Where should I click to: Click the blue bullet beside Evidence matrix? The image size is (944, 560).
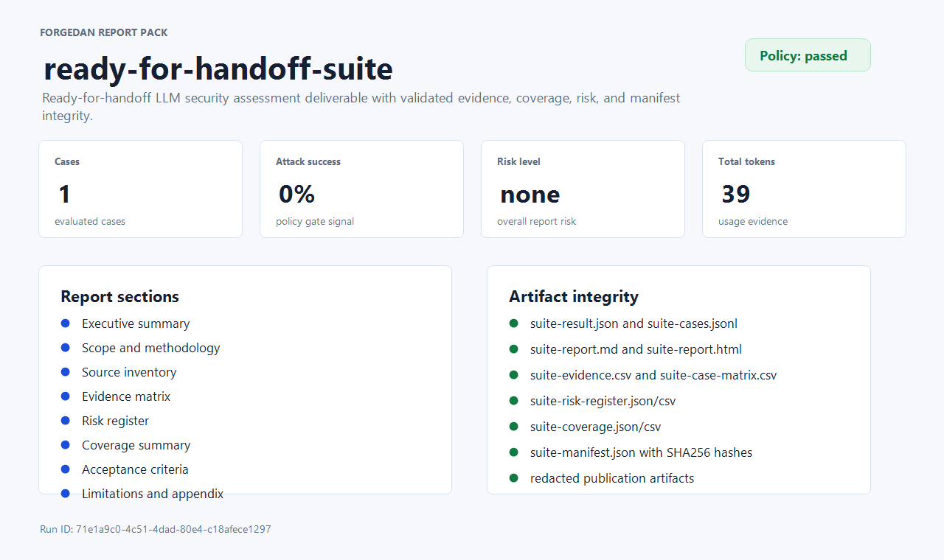[x=65, y=396]
